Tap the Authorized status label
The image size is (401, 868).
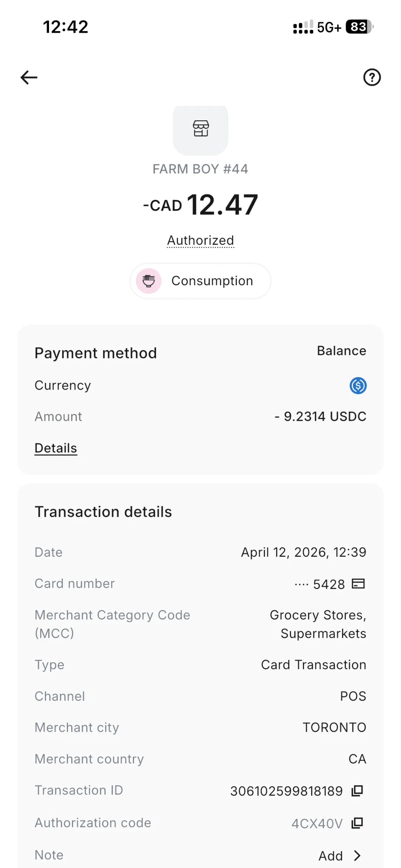click(x=200, y=240)
